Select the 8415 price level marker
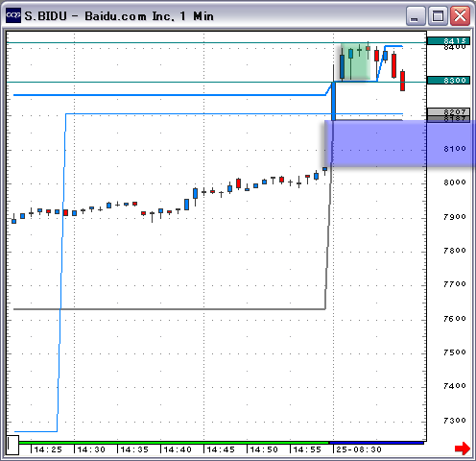476x461 pixels. (448, 40)
